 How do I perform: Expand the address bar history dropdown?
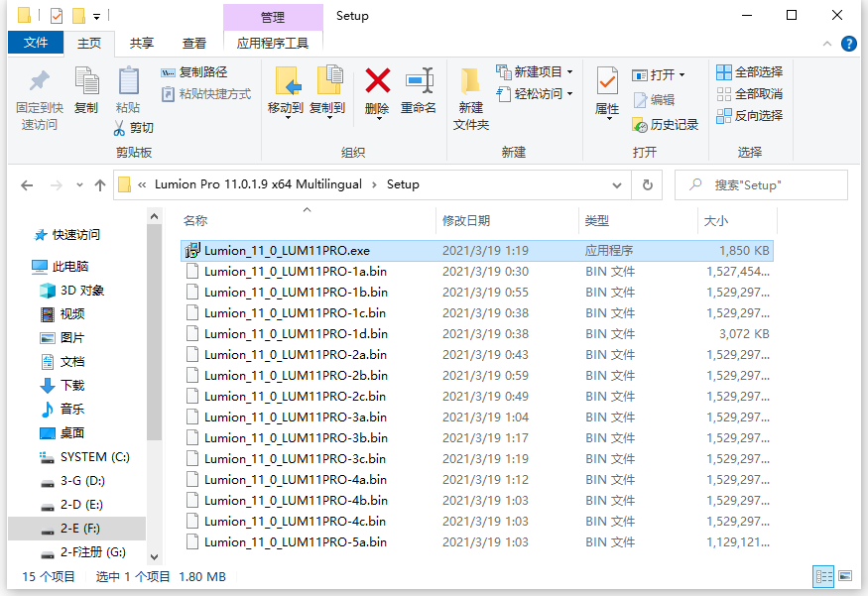[617, 185]
